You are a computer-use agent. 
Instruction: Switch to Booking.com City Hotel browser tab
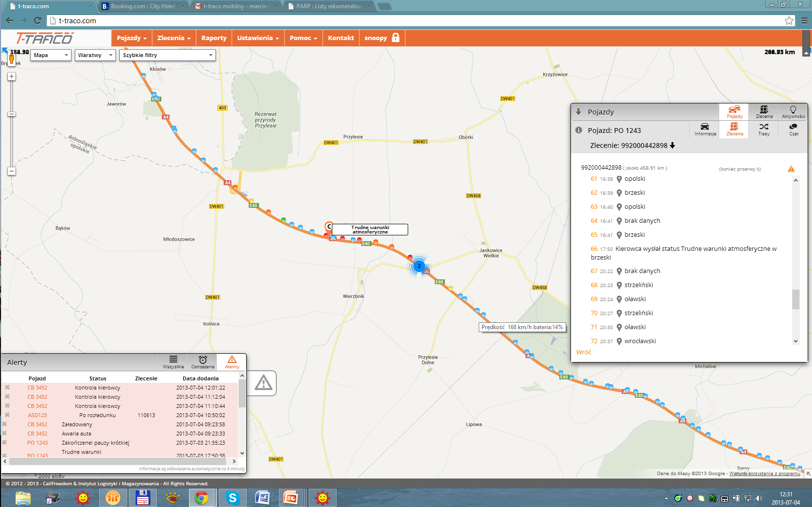click(143, 6)
